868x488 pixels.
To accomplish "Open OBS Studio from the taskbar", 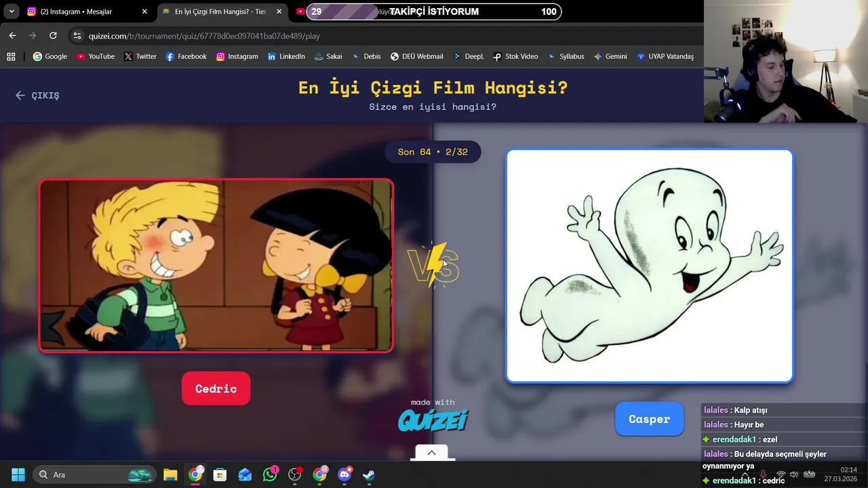I will pos(294,474).
